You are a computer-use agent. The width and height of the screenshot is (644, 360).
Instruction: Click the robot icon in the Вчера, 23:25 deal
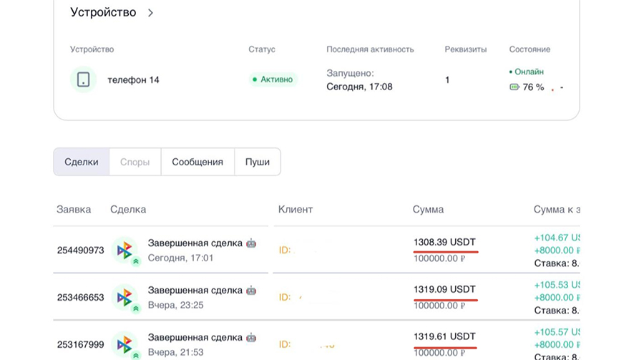pos(251,291)
